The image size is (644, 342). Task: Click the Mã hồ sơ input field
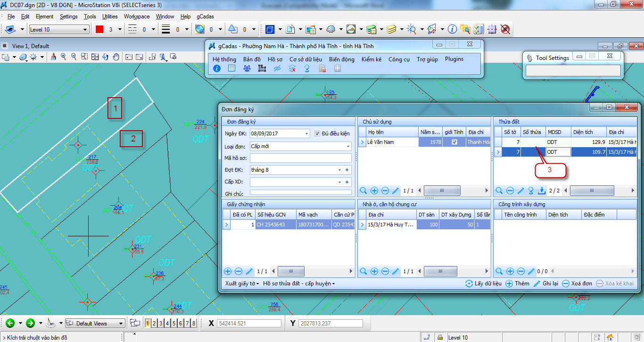pos(300,158)
